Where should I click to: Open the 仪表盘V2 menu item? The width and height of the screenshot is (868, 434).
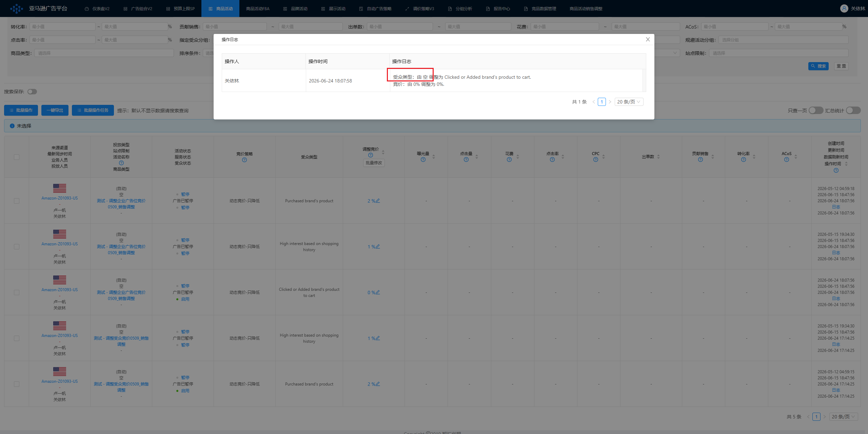(x=97, y=8)
